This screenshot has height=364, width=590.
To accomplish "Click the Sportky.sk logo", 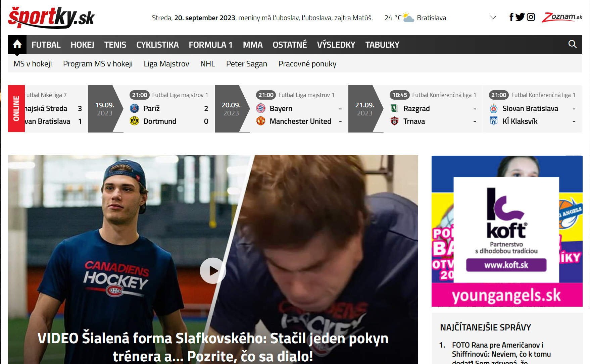I will pos(51,17).
